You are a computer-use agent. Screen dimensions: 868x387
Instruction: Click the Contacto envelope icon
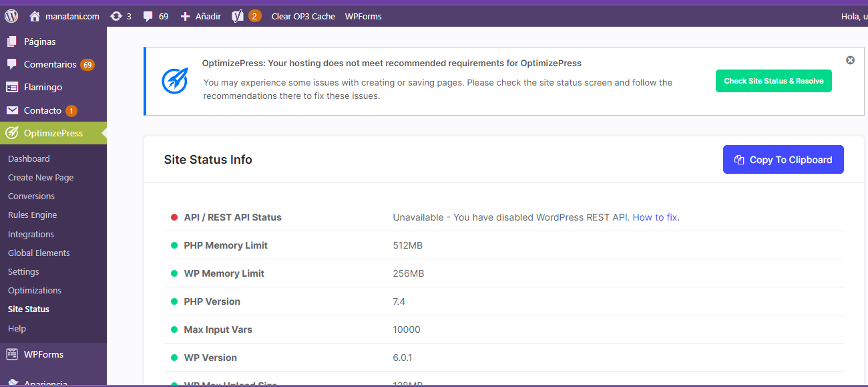(x=12, y=110)
